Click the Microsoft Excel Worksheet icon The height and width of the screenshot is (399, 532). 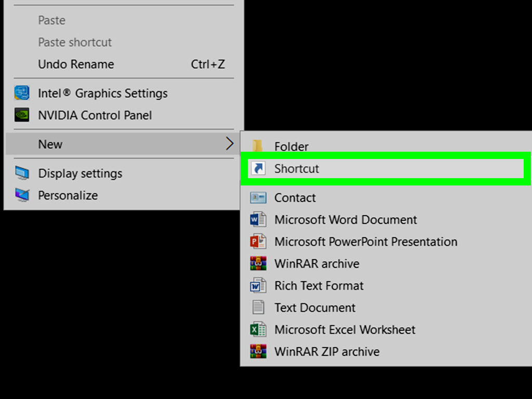[x=258, y=329]
